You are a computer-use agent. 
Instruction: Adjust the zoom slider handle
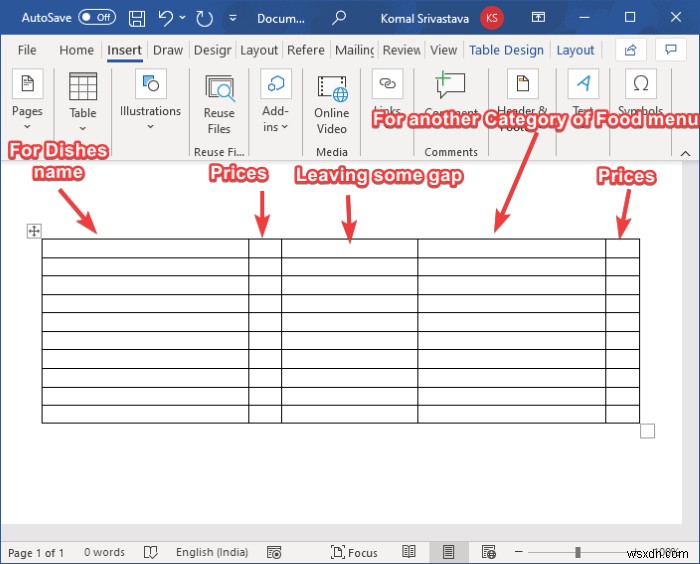[578, 552]
